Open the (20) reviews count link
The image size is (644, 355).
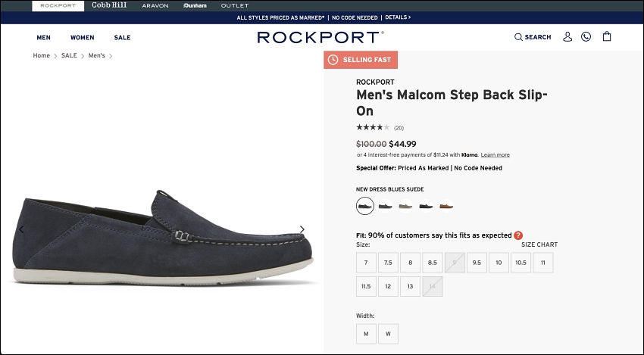(399, 128)
